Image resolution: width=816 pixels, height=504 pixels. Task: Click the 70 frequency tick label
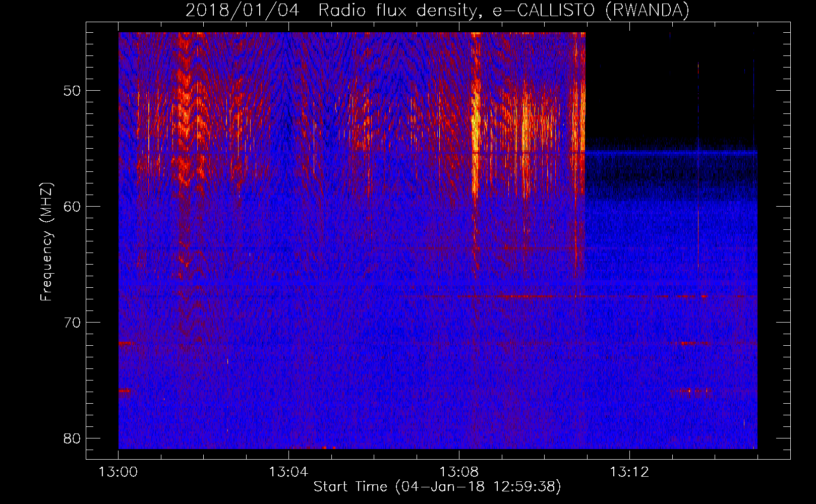pos(73,323)
